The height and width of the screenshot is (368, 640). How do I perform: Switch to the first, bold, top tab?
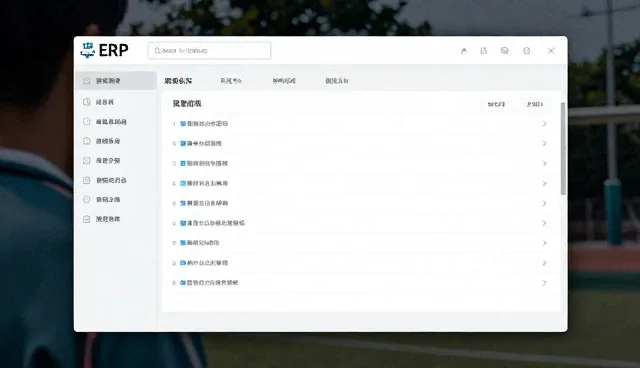(x=178, y=81)
